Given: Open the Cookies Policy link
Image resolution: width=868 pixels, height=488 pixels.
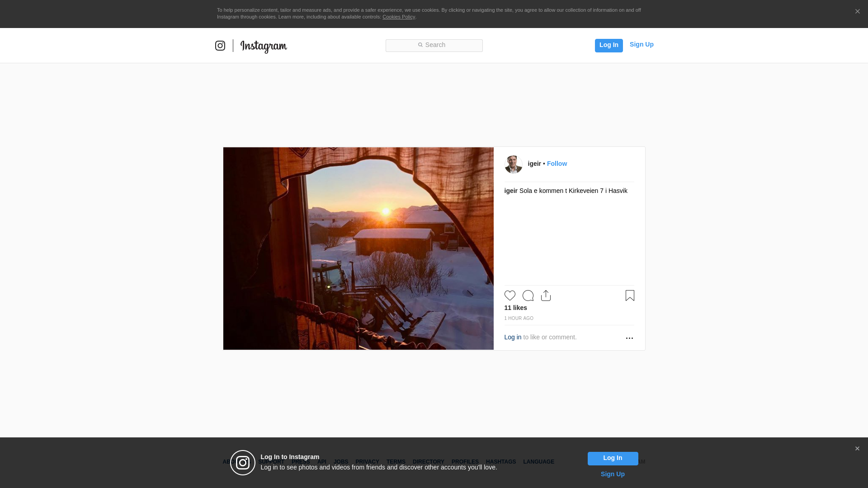Looking at the screenshot, I should click(x=398, y=17).
